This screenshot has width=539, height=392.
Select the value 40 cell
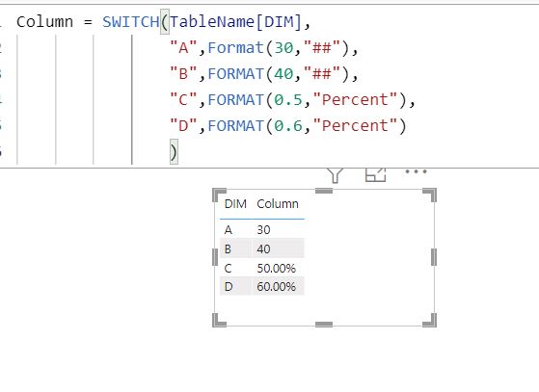[x=263, y=248]
